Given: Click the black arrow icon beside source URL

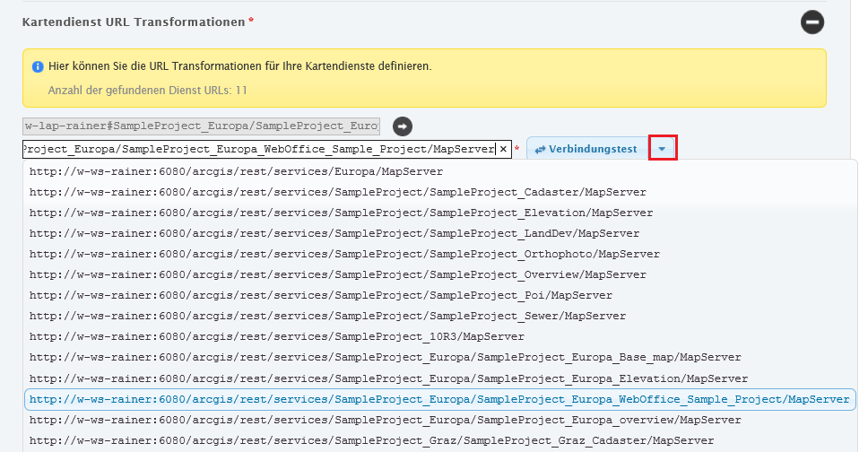Looking at the screenshot, I should point(403,126).
